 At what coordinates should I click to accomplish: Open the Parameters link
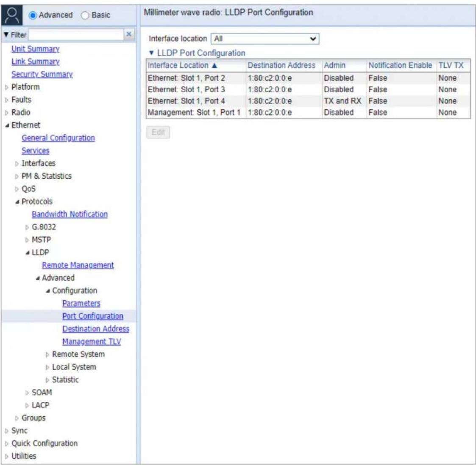[x=81, y=304]
